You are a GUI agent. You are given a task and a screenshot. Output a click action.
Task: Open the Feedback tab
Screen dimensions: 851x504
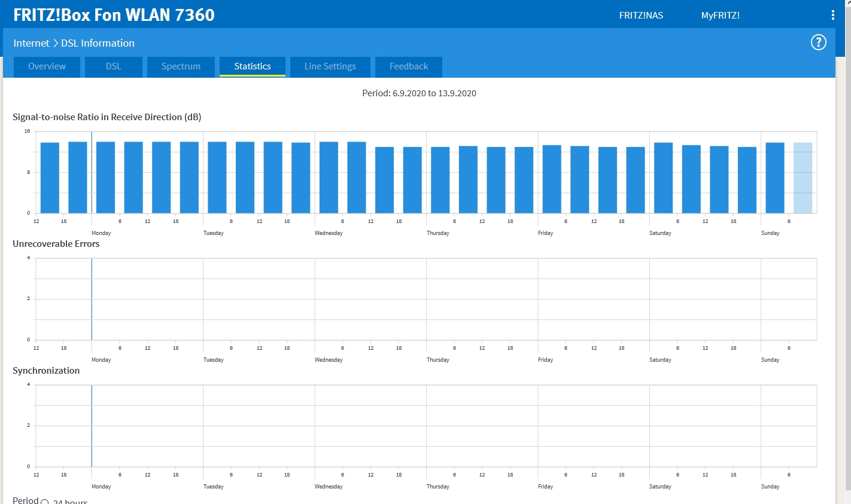pos(408,66)
